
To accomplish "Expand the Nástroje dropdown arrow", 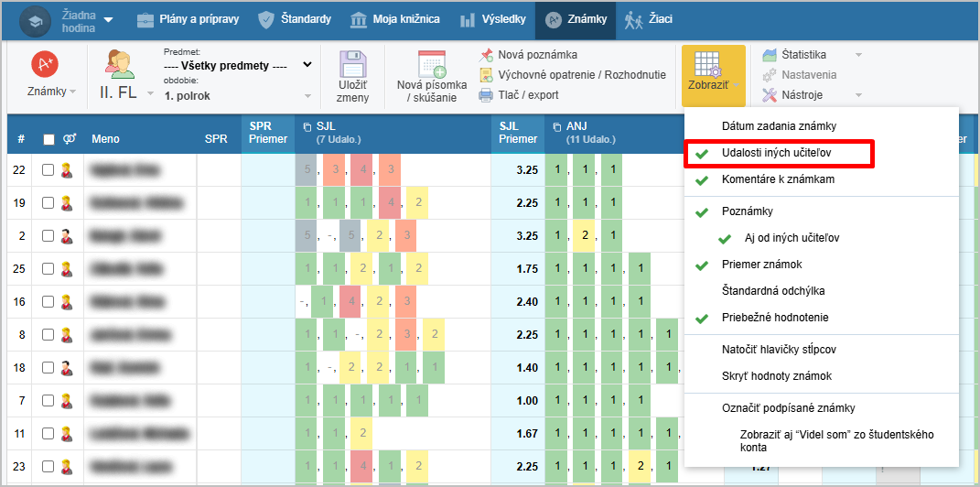I will pyautogui.click(x=858, y=95).
